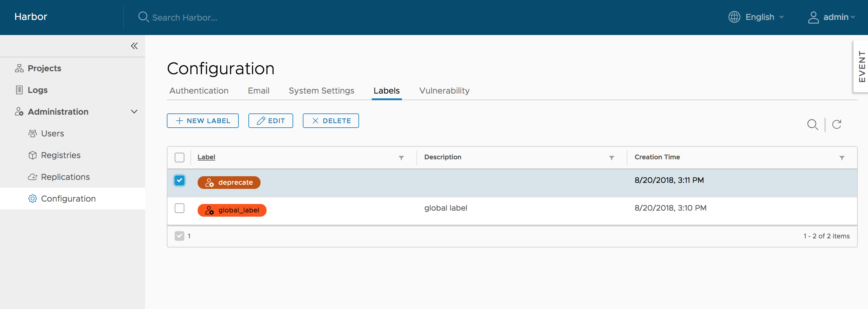
Task: Open the labels search icon
Action: click(x=813, y=125)
